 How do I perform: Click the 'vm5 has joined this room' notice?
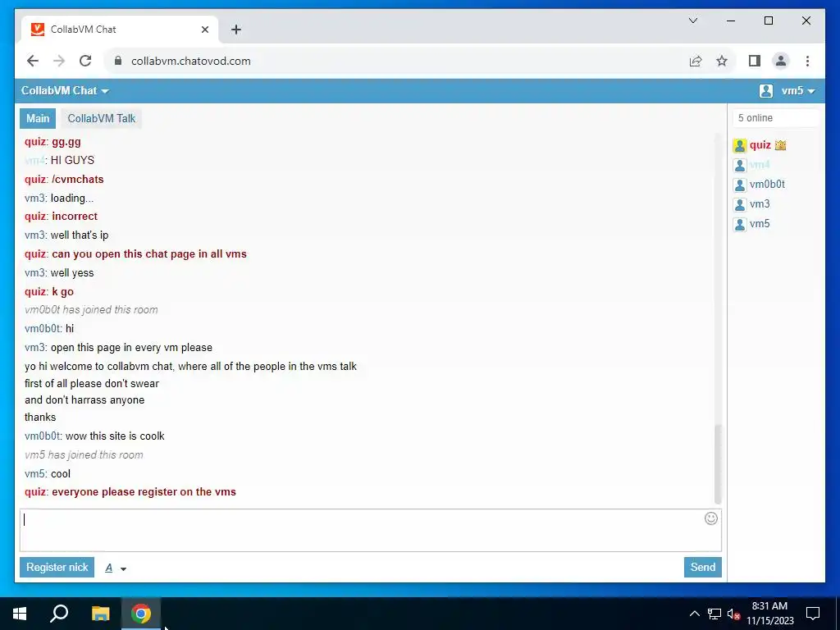[84, 454]
